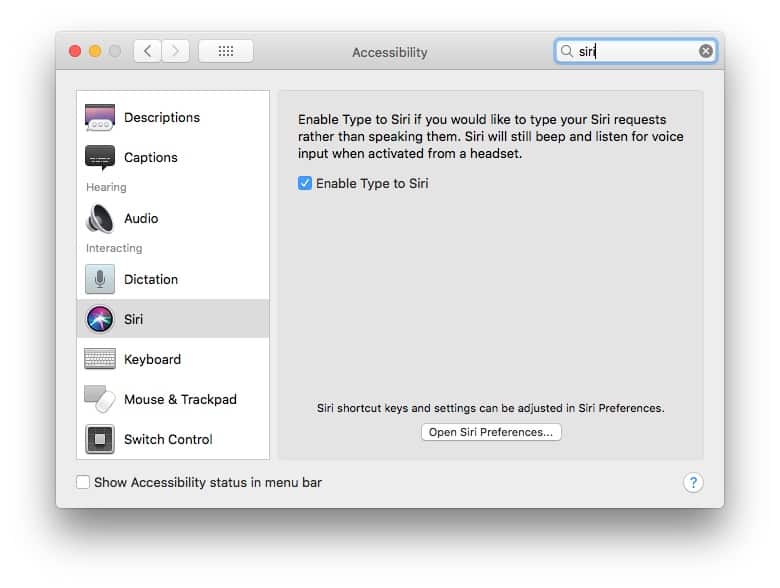
Task: Select the Keyboard label in sidebar
Action: pyautogui.click(x=152, y=359)
